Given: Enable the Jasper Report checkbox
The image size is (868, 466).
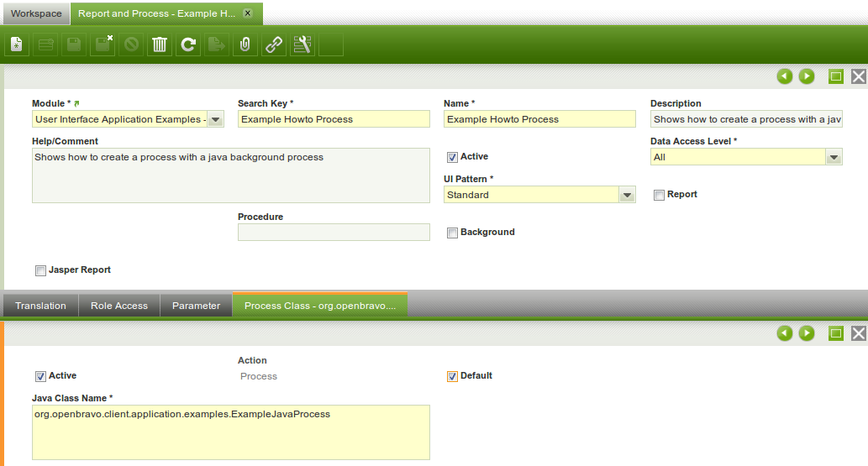Looking at the screenshot, I should tap(40, 270).
